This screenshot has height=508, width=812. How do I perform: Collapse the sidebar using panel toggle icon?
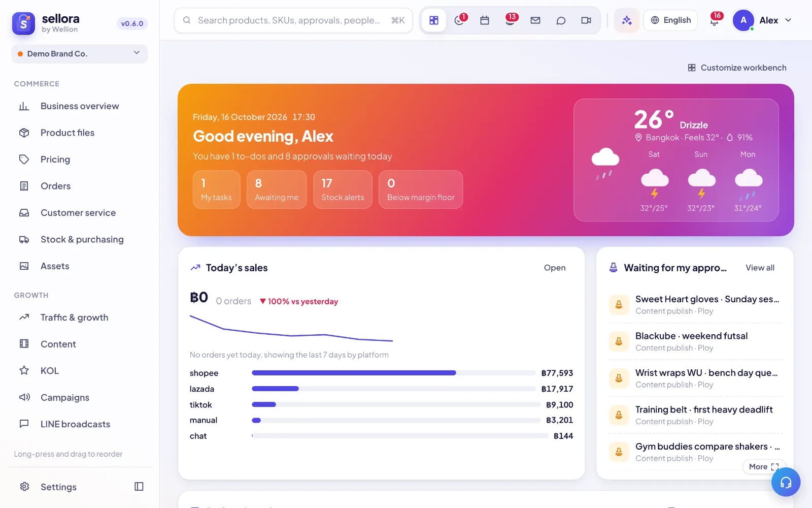tap(139, 487)
